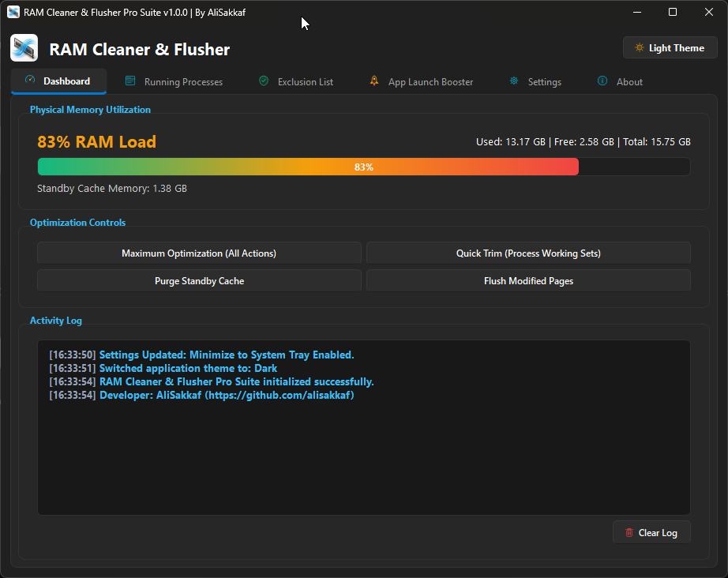Viewport: 728px width, 578px height.
Task: Open the Exclusion List tab
Action: [296, 81]
